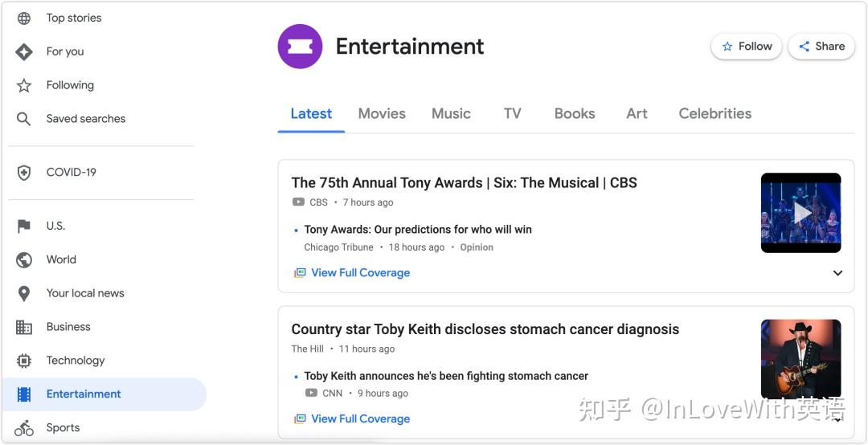Play the Tony Awards video thumbnail
Screen dimensions: 868x445
800,213
